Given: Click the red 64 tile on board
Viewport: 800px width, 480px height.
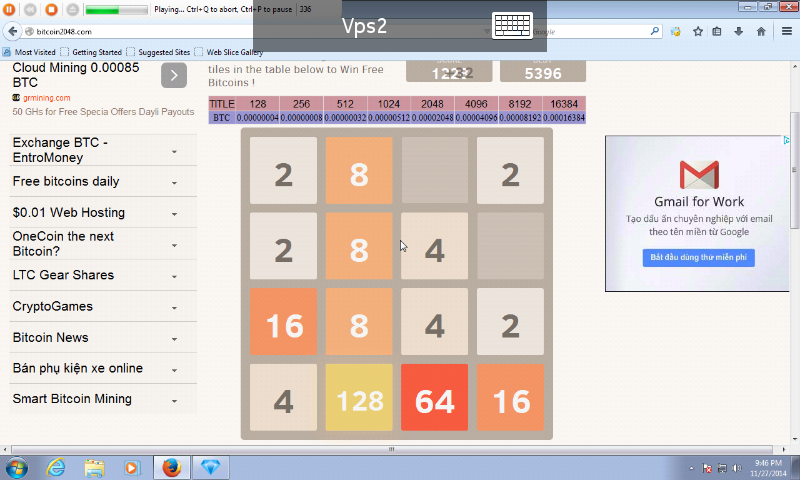Looking at the screenshot, I should click(x=435, y=397).
